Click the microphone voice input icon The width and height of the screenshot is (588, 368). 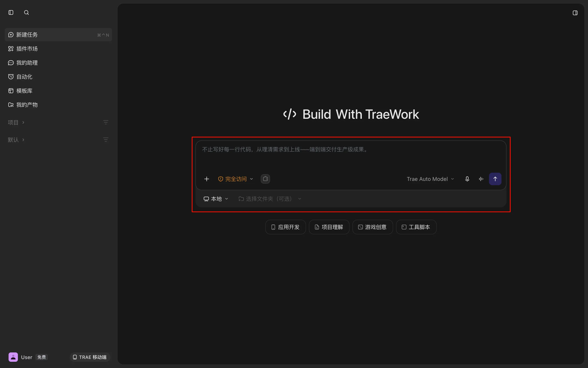tap(467, 179)
